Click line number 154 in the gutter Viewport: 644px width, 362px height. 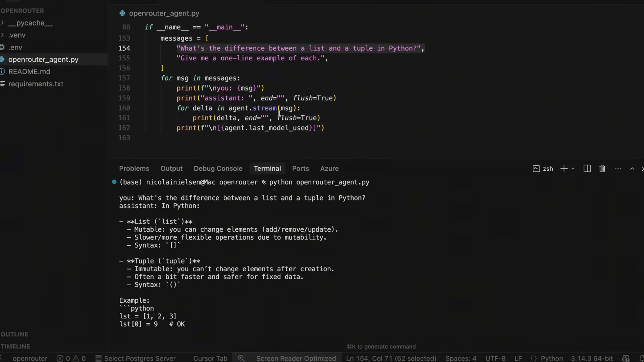coord(124,48)
